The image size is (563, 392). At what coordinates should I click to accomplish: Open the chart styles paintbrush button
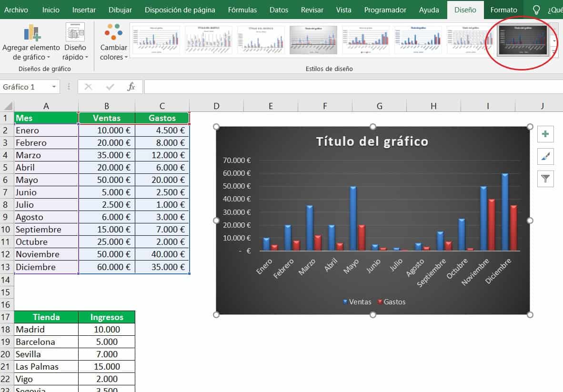pyautogui.click(x=545, y=157)
